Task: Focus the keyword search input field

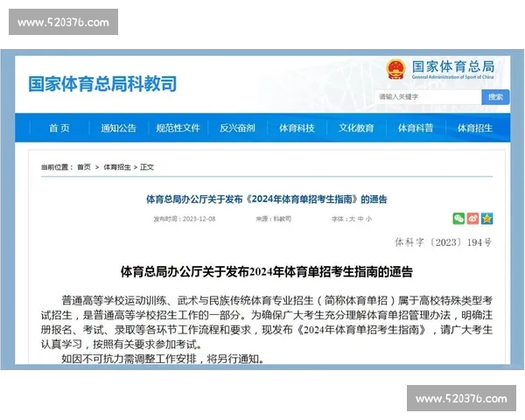Action: [x=428, y=97]
